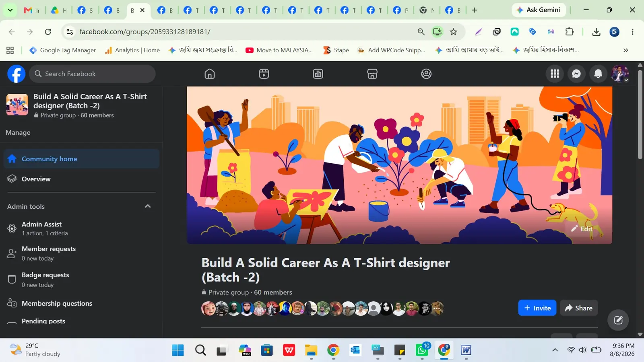Show more bookmarks chevron
The width and height of the screenshot is (644, 362).
point(625,50)
